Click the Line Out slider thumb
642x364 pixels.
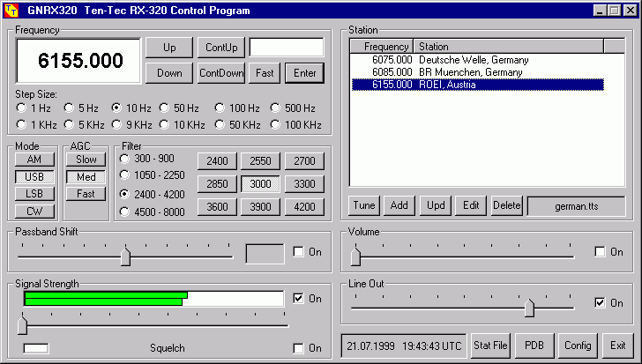(x=529, y=308)
